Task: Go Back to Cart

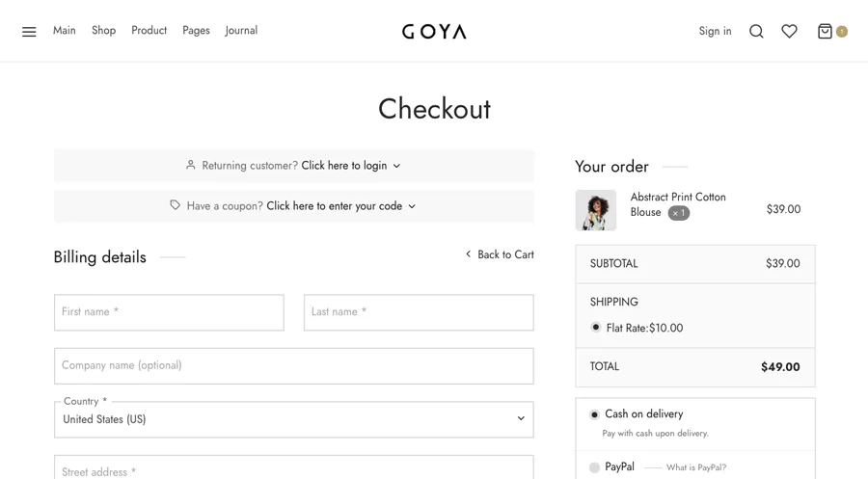Action: (500, 254)
